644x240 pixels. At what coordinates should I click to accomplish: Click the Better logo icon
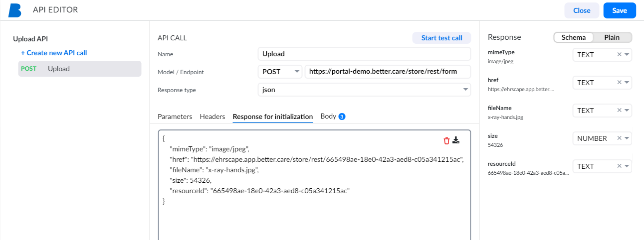pyautogui.click(x=15, y=10)
